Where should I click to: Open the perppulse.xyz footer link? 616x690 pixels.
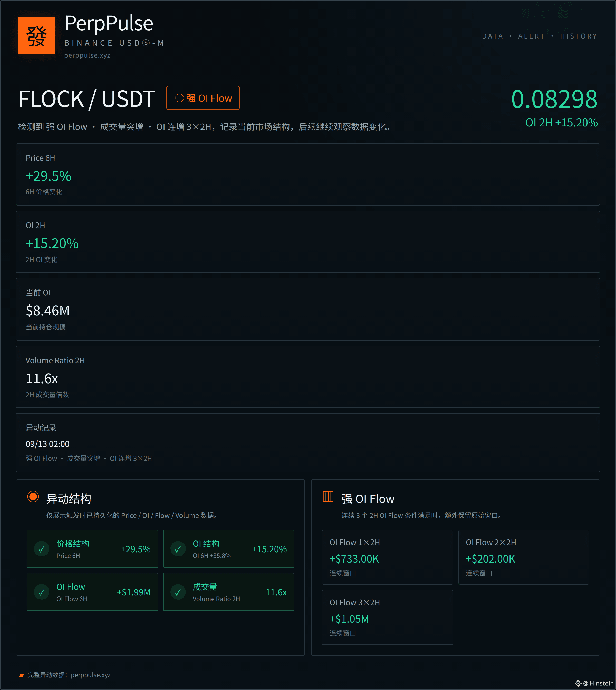click(91, 675)
